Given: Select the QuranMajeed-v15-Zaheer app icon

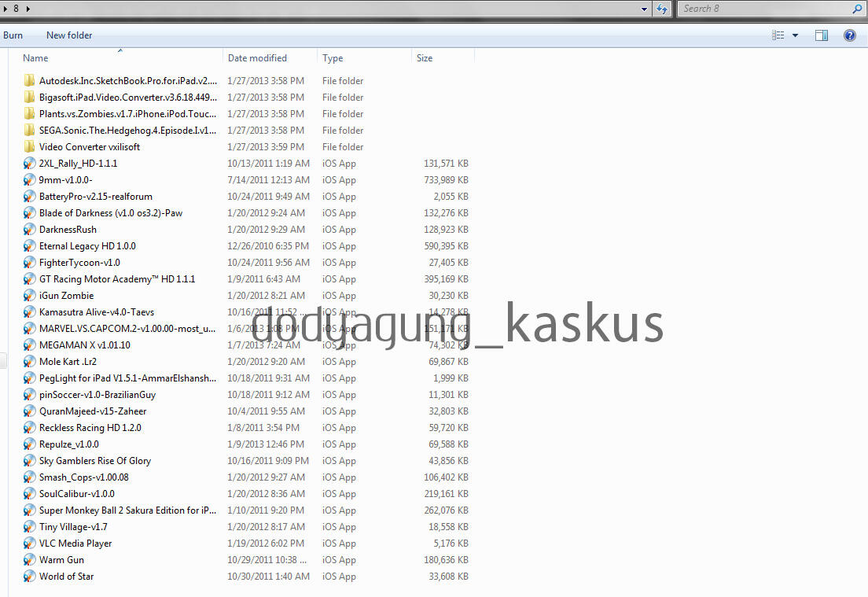Looking at the screenshot, I should [29, 411].
